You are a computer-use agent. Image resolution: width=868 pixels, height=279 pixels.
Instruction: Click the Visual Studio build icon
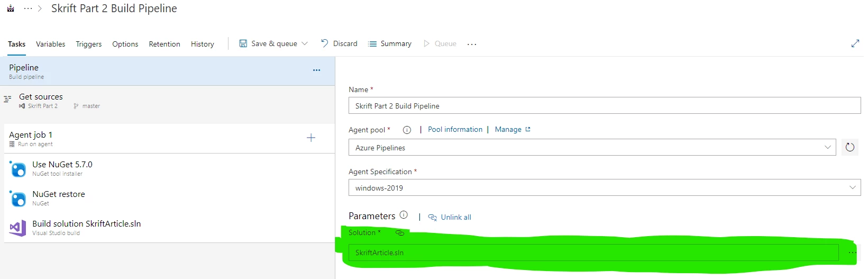pyautogui.click(x=17, y=228)
